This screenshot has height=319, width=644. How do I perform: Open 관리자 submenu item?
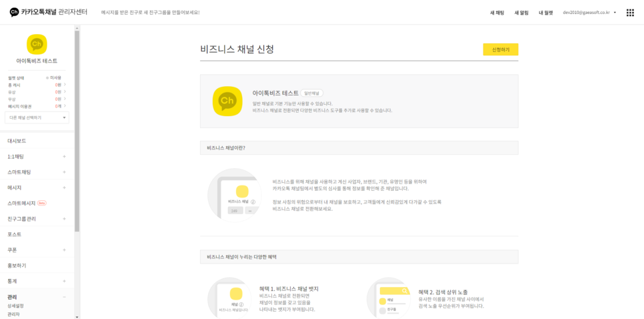pos(13,314)
